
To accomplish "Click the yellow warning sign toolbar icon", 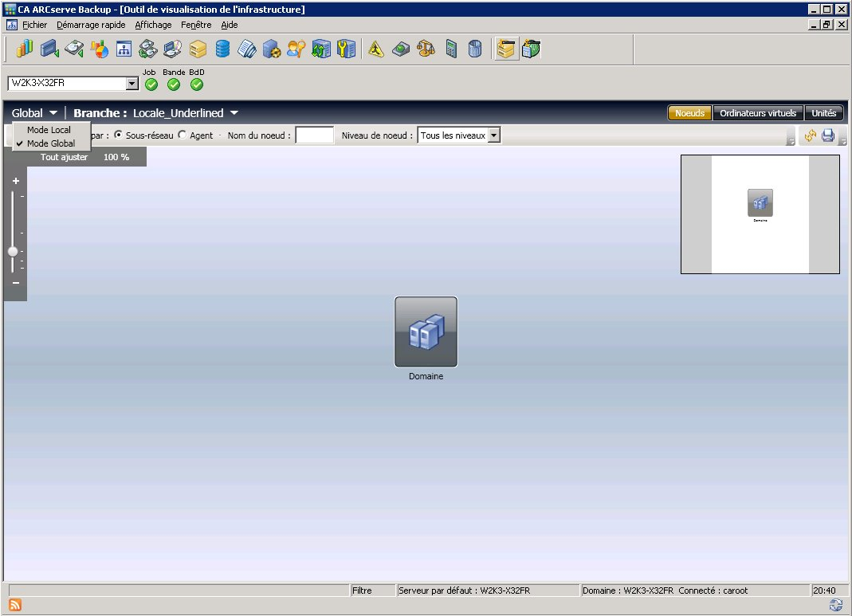I will [376, 49].
